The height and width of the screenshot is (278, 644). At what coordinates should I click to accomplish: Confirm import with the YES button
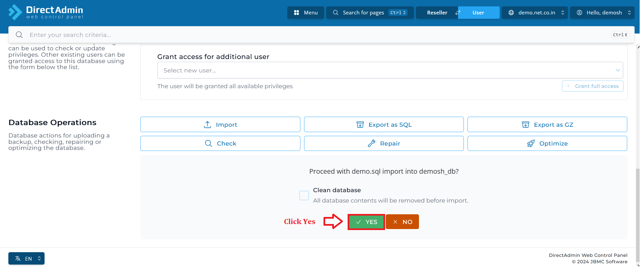tap(366, 222)
